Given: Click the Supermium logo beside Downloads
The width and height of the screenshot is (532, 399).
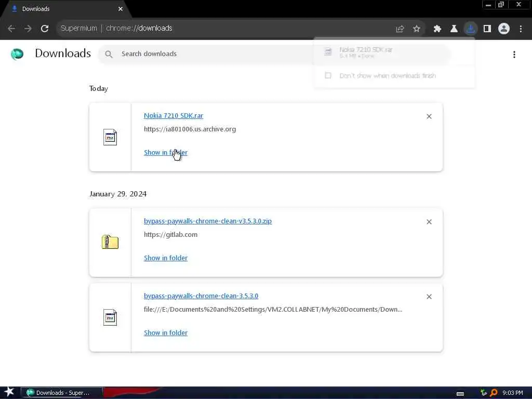Looking at the screenshot, I should (x=17, y=54).
